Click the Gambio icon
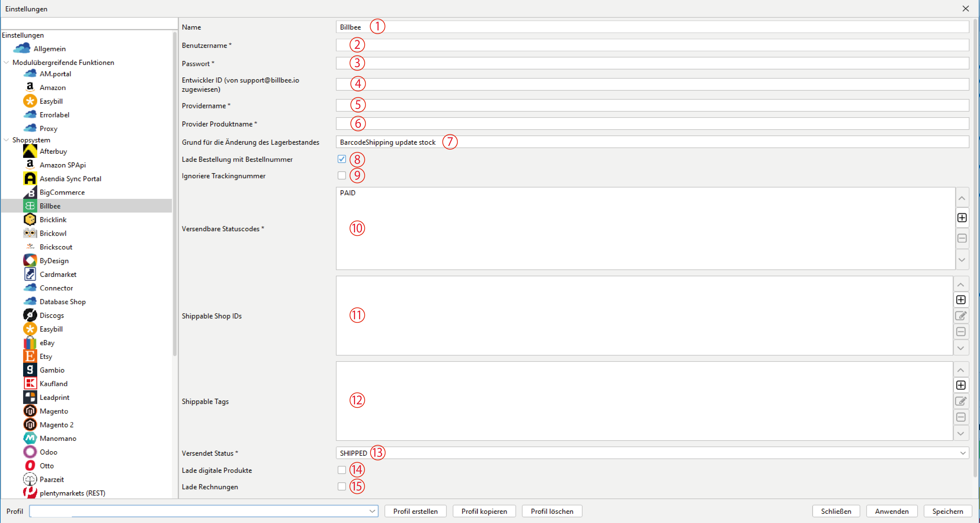 click(30, 370)
